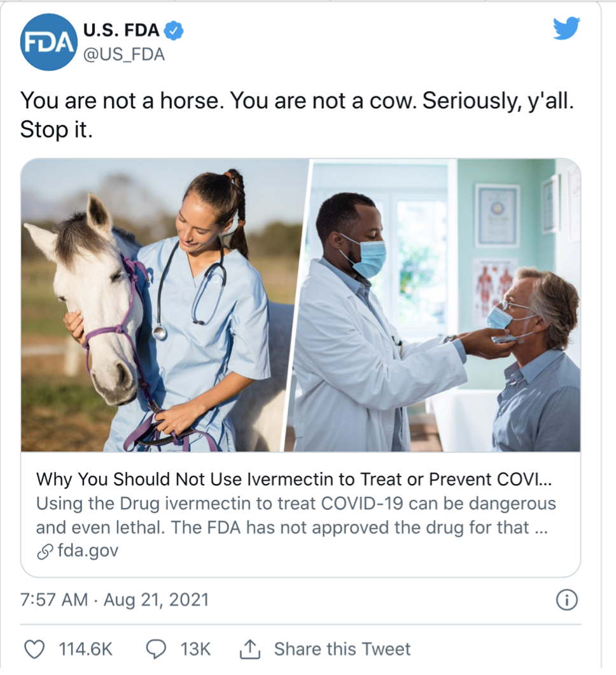Like the tweet with the heart icon

point(34,649)
